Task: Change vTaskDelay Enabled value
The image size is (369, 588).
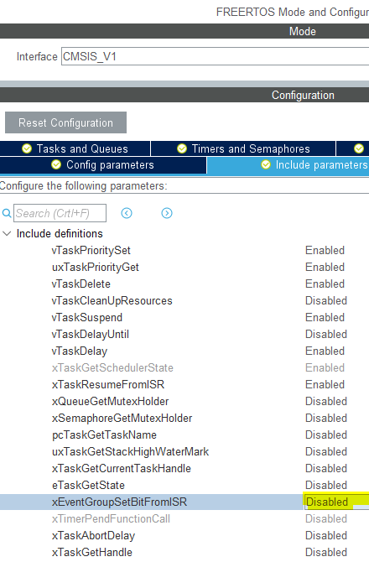Action: (x=325, y=351)
